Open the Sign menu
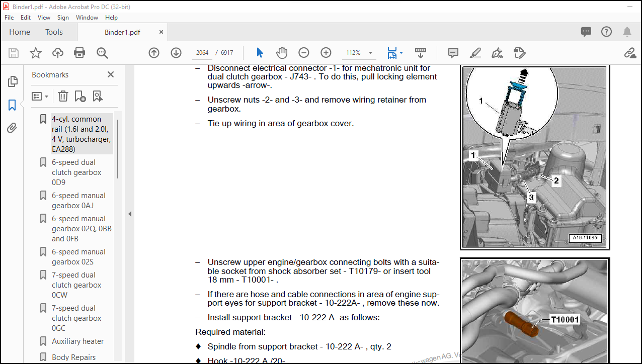Image resolution: width=642 pixels, height=364 pixels. pyautogui.click(x=63, y=17)
